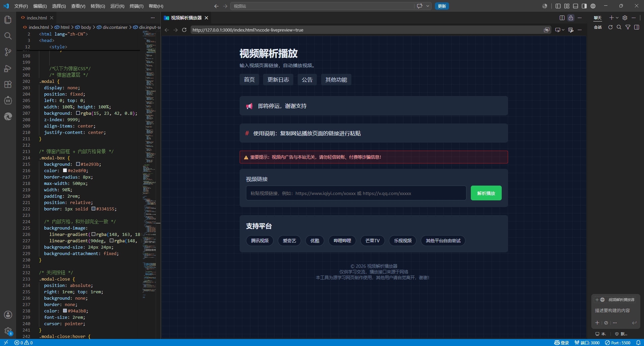This screenshot has height=346, width=644.
Task: Close the 视频解析播放器 preview tab
Action: [x=206, y=18]
